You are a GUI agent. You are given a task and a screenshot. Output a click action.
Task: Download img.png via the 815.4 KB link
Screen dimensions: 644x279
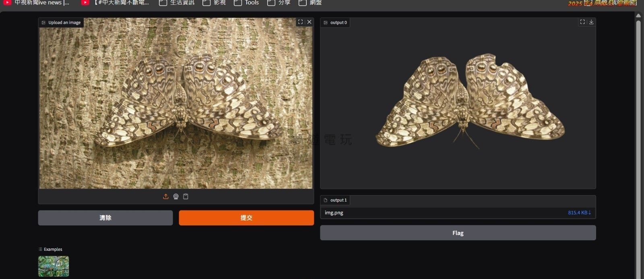[579, 212]
